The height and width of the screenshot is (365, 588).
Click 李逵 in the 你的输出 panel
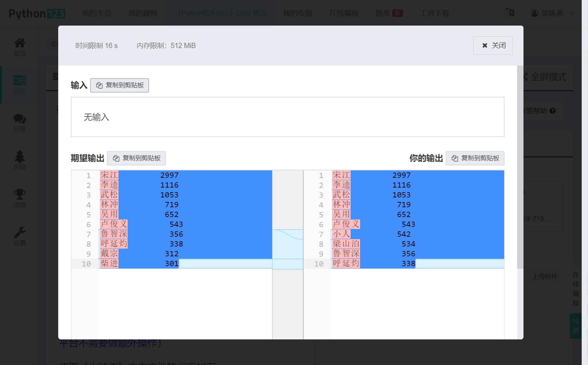point(341,185)
